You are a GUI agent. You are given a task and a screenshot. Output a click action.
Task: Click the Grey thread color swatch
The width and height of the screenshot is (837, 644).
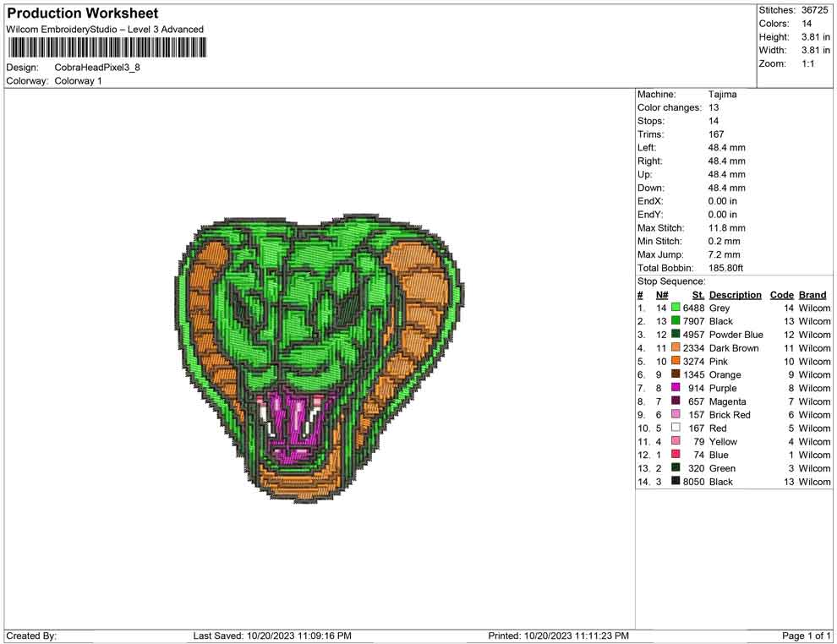[x=676, y=308]
